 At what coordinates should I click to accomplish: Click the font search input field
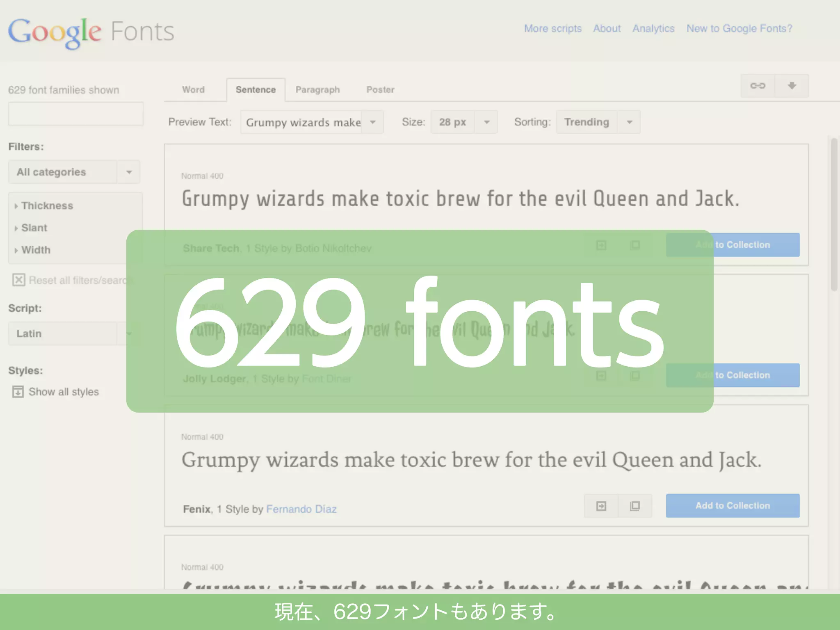(x=76, y=114)
